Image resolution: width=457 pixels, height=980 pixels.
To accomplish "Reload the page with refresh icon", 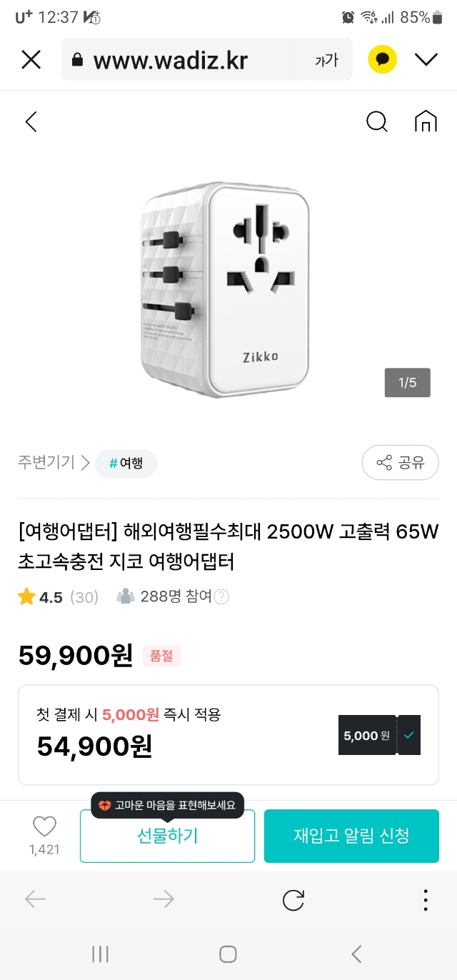I will point(293,900).
